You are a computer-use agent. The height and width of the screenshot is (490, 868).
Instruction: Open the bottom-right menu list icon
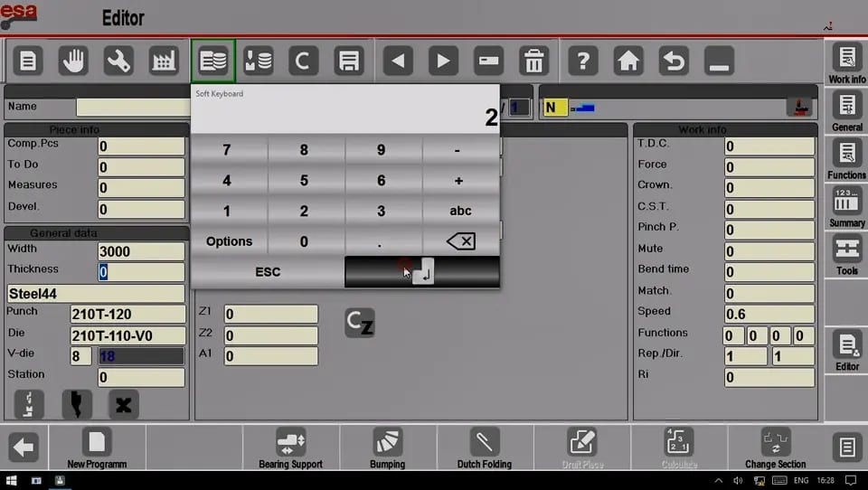(846, 448)
